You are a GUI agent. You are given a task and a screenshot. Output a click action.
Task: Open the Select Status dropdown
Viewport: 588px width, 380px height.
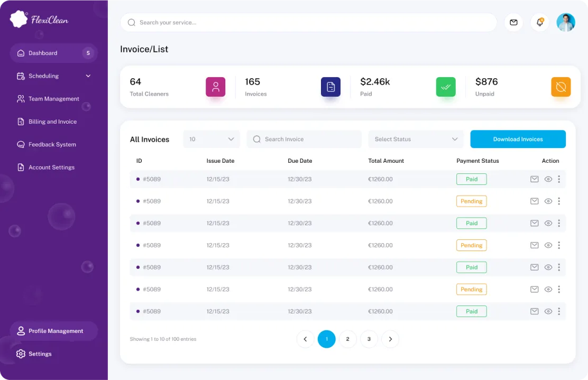point(415,138)
